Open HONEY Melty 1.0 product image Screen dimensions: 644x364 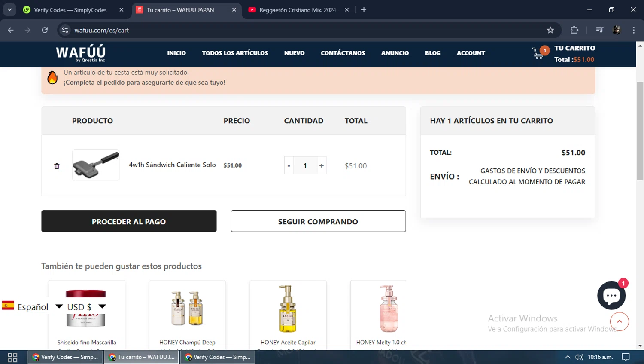pos(389,309)
